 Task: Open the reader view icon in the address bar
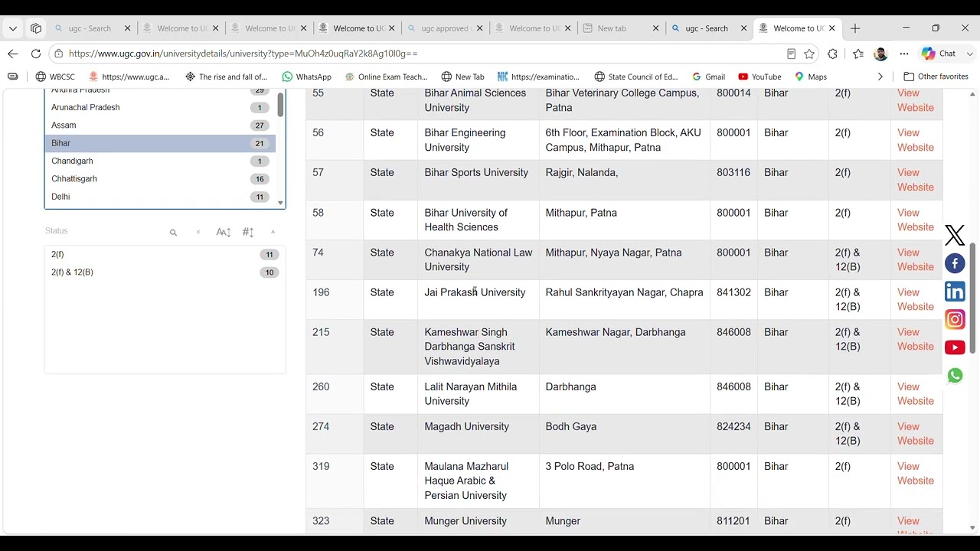click(x=791, y=54)
